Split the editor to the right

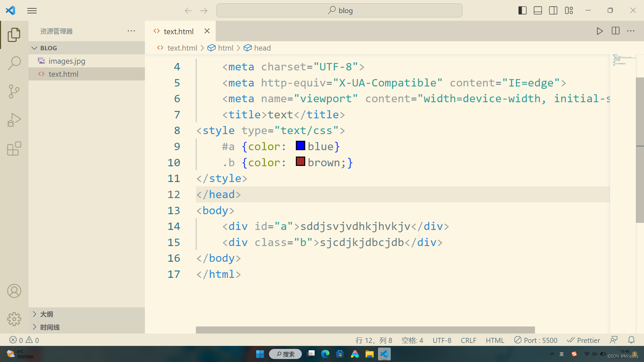615,31
